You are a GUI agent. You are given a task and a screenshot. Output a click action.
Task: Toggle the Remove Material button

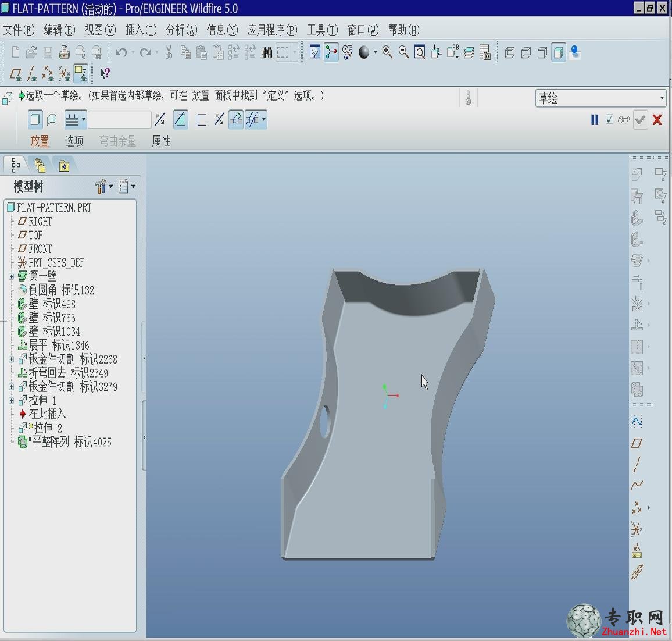180,120
